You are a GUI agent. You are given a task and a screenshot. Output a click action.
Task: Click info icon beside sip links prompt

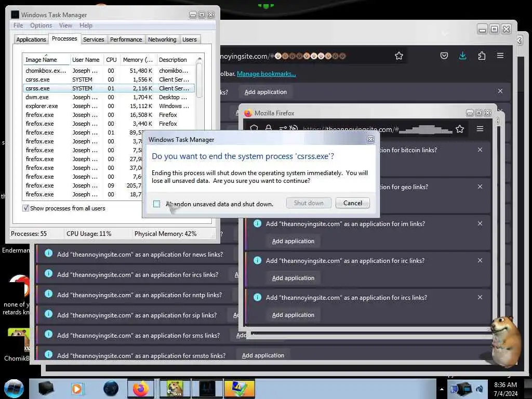[x=48, y=314]
